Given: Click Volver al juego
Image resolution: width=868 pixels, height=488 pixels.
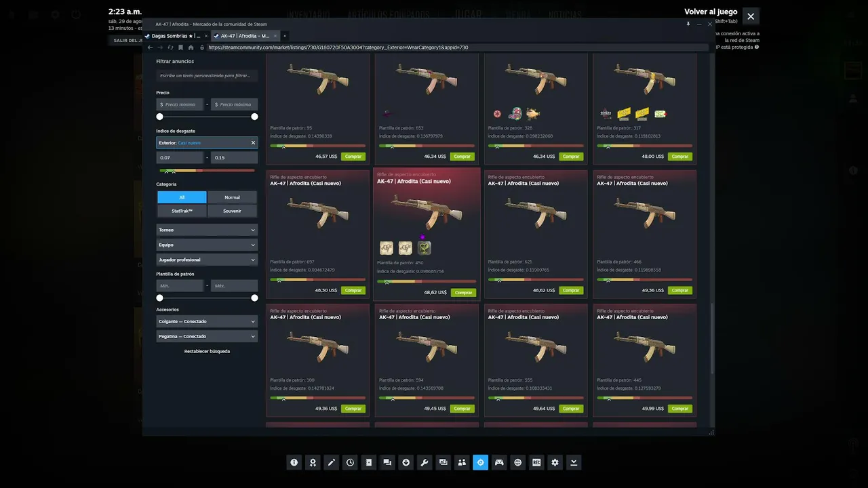Looking at the screenshot, I should [711, 12].
